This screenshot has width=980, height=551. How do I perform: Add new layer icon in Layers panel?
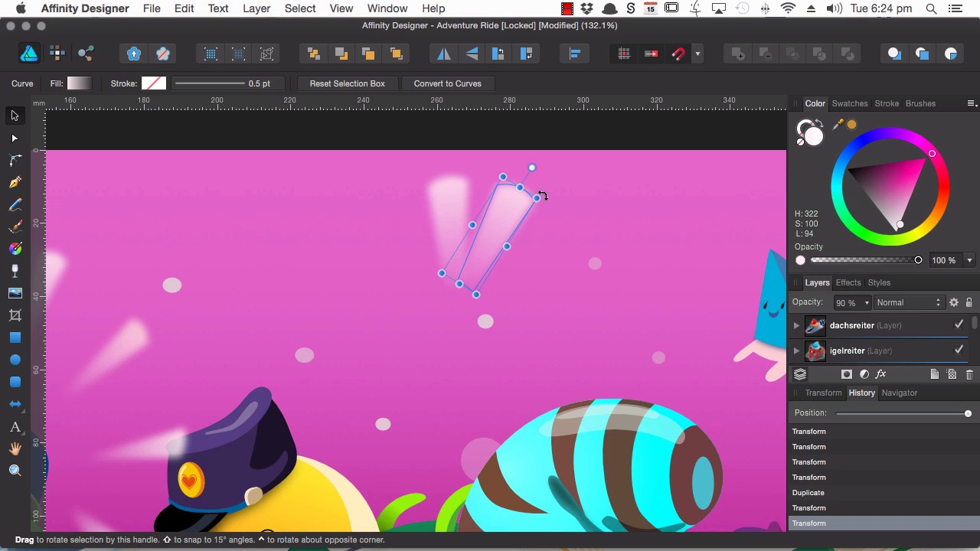point(935,374)
